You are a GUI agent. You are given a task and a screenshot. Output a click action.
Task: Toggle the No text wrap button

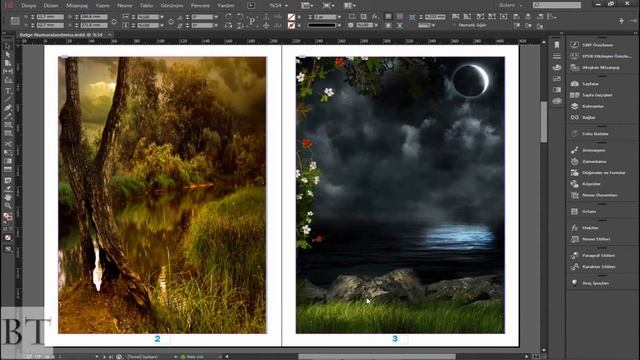point(388,16)
